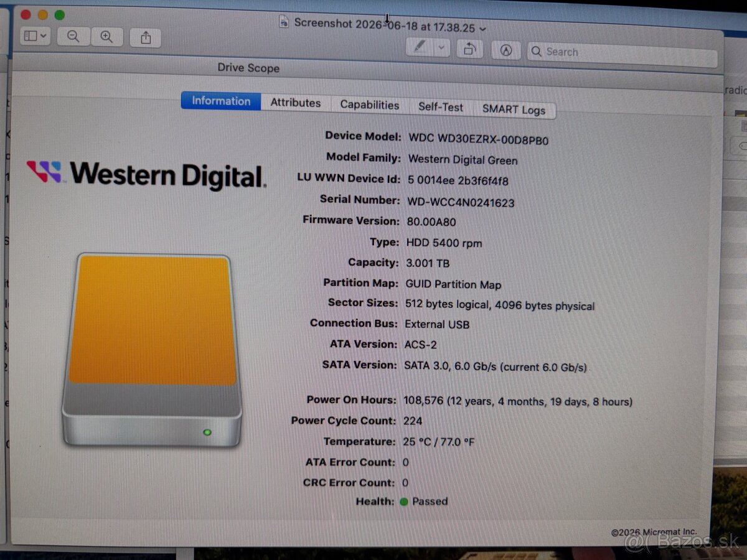Click the search magnifier icon
The height and width of the screenshot is (560, 747).
[537, 52]
